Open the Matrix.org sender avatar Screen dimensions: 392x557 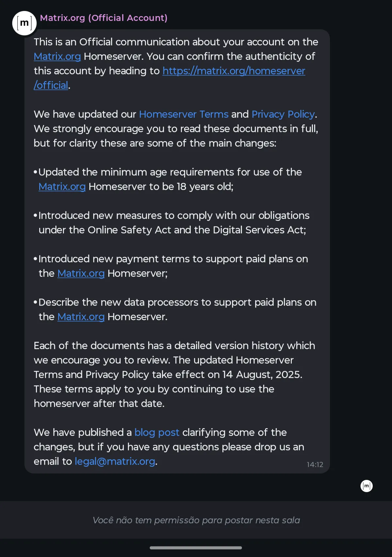[24, 23]
